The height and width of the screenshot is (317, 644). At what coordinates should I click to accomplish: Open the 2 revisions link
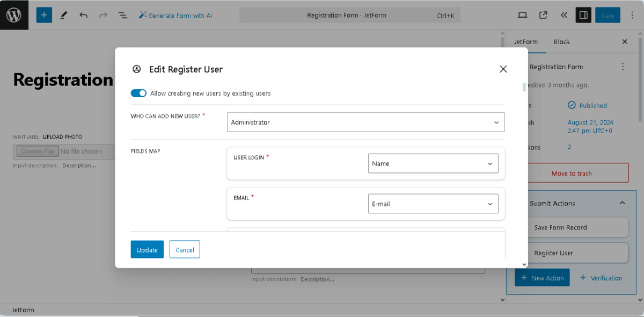pos(569,147)
